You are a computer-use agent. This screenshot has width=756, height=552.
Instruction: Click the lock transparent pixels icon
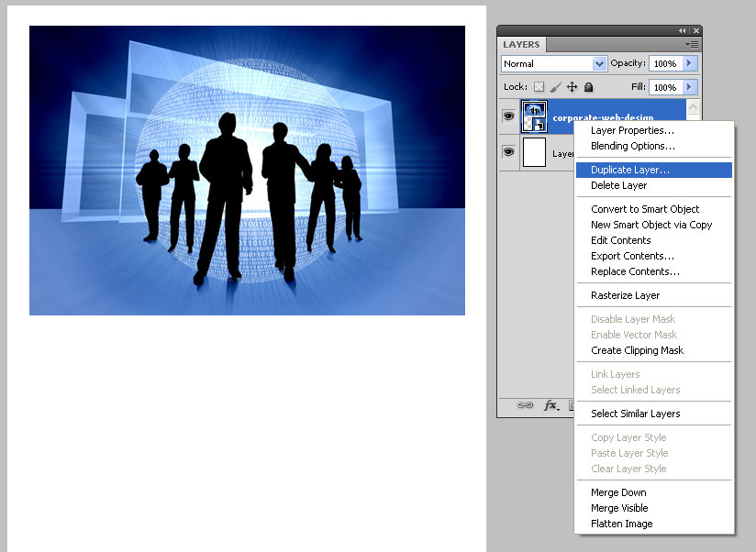click(539, 87)
